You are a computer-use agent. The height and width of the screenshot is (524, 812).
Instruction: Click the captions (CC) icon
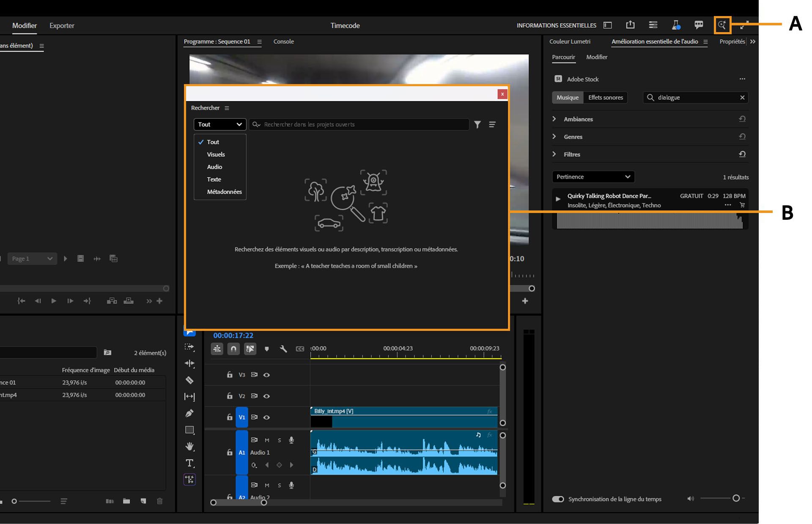click(x=300, y=349)
